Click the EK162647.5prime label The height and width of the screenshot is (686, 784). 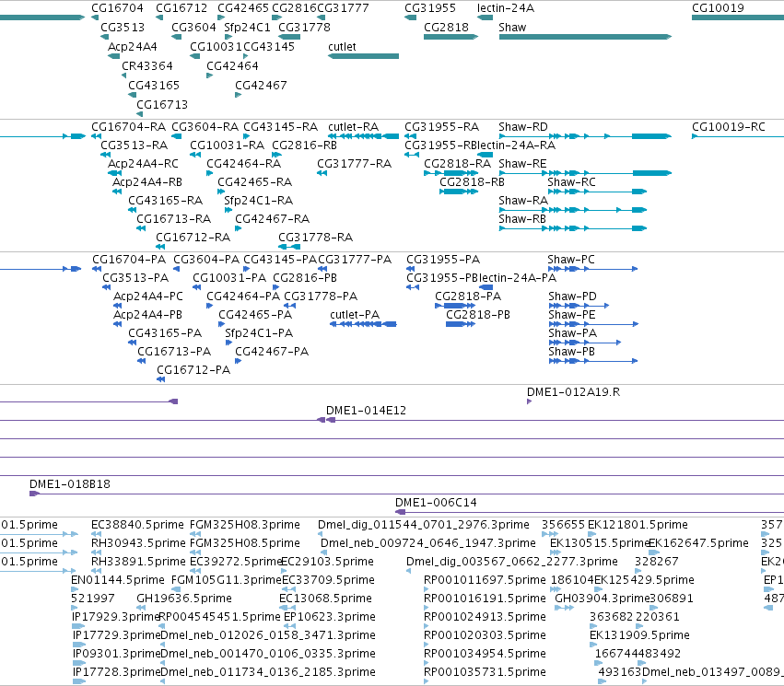(x=698, y=543)
